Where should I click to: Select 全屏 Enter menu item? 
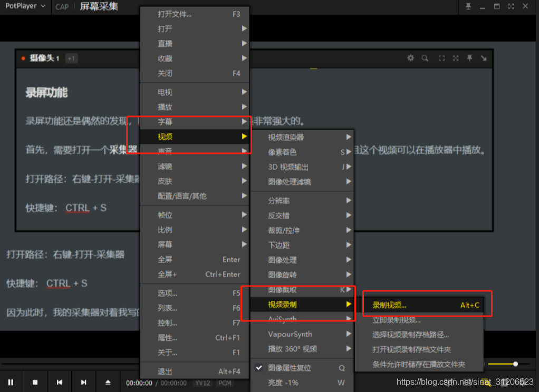pyautogui.click(x=195, y=259)
